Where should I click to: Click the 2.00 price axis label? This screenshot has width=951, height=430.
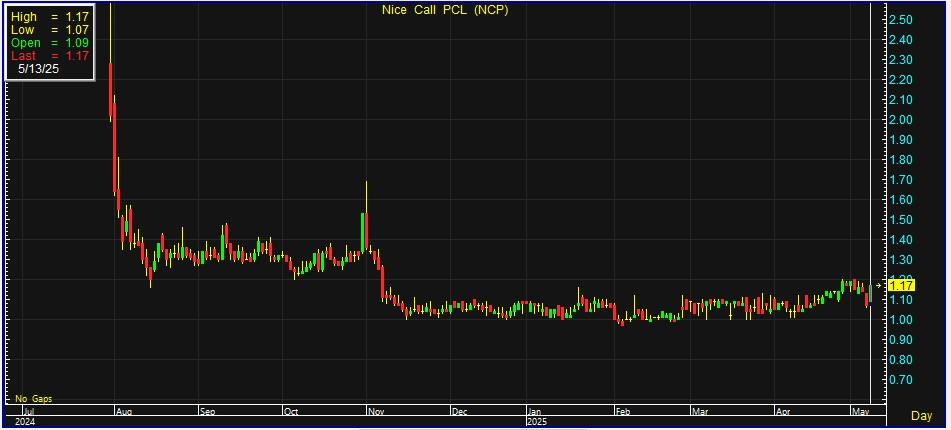click(x=901, y=119)
